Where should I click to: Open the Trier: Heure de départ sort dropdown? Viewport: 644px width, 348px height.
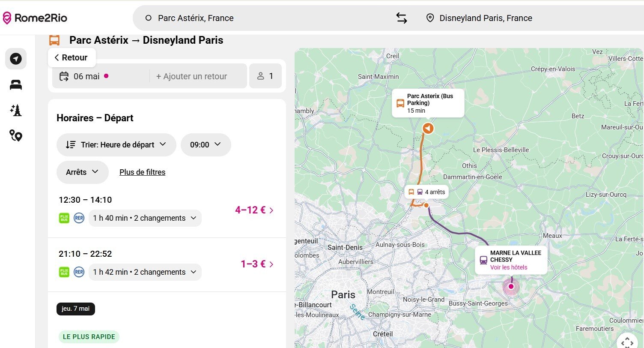(x=116, y=145)
